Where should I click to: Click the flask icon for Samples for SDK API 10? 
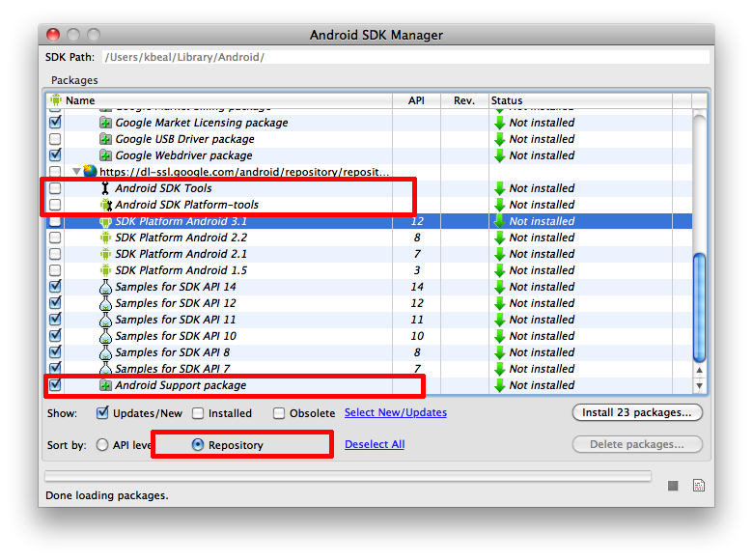pyautogui.click(x=105, y=336)
